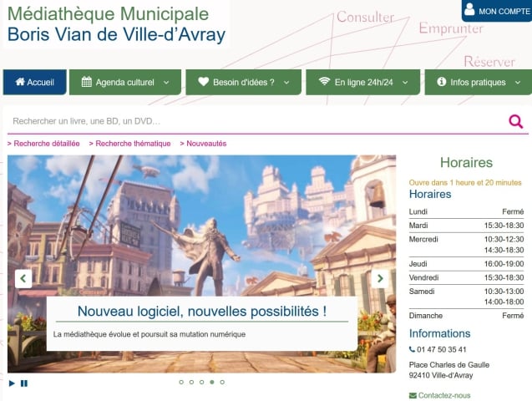Image resolution: width=532 pixels, height=401 pixels.
Task: Select the first carousel dot
Action: click(x=181, y=382)
